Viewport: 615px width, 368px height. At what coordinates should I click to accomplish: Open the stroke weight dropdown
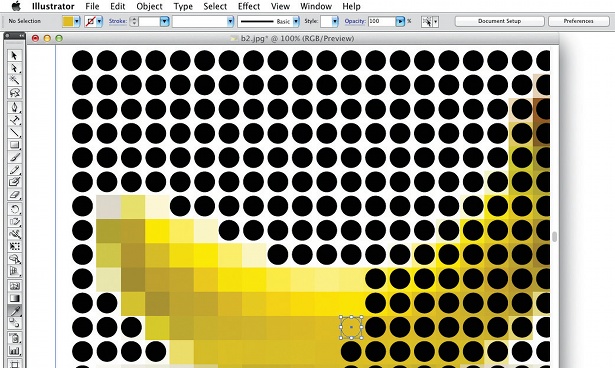(165, 21)
